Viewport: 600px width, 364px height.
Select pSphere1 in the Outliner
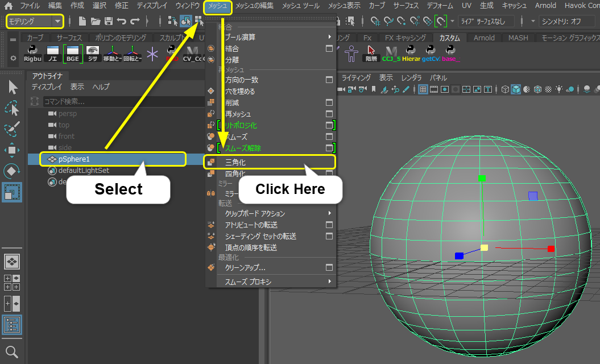(74, 159)
